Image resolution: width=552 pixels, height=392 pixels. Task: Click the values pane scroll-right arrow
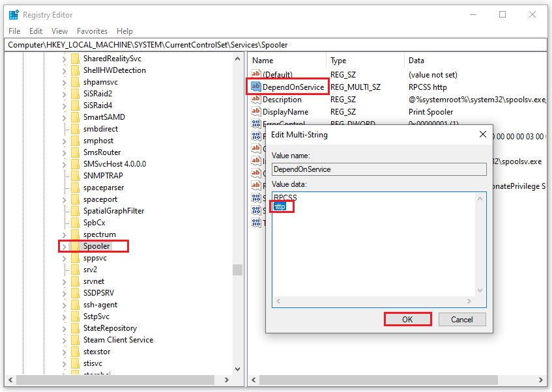point(541,380)
